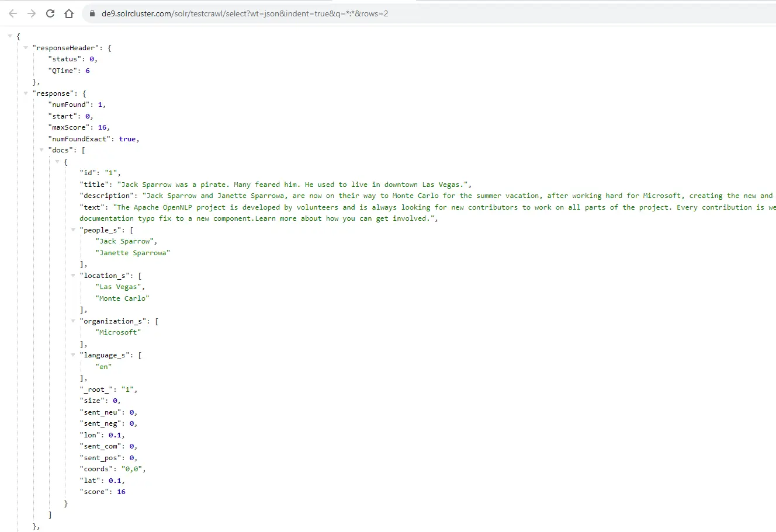Collapse the responseHeader node

click(x=26, y=48)
